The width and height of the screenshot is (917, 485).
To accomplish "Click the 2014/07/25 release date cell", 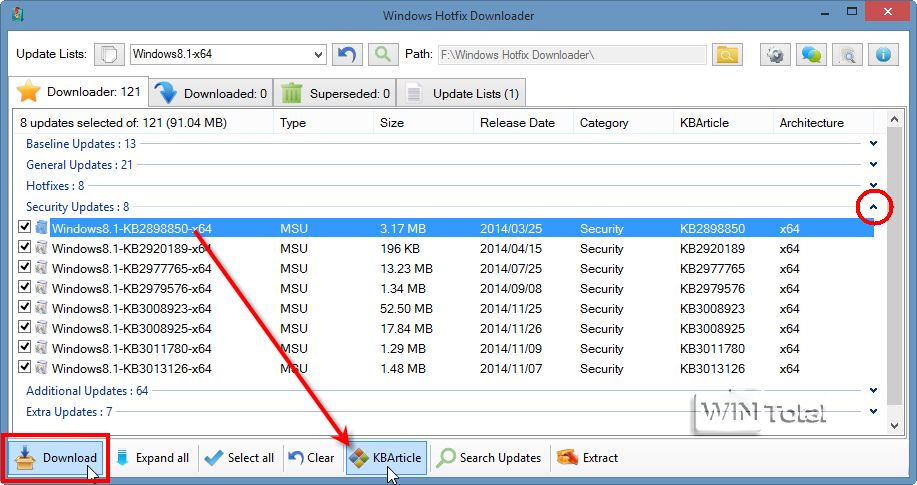I will tap(511, 269).
